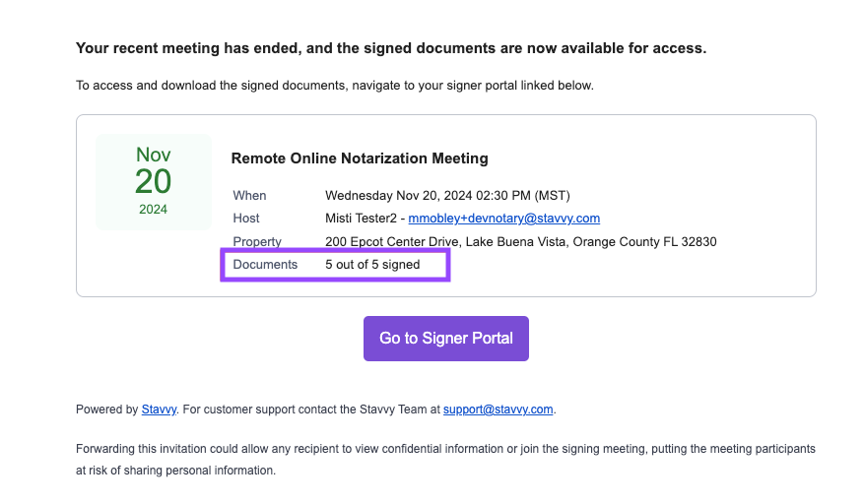Click the Host label in meeting details
Screen dimensions: 864x504
pyautogui.click(x=245, y=219)
